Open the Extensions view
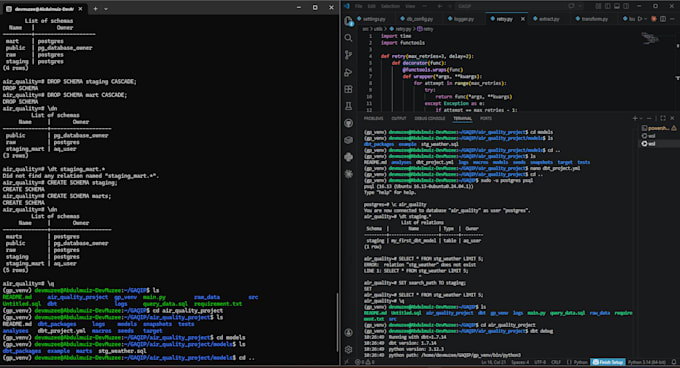 348,89
